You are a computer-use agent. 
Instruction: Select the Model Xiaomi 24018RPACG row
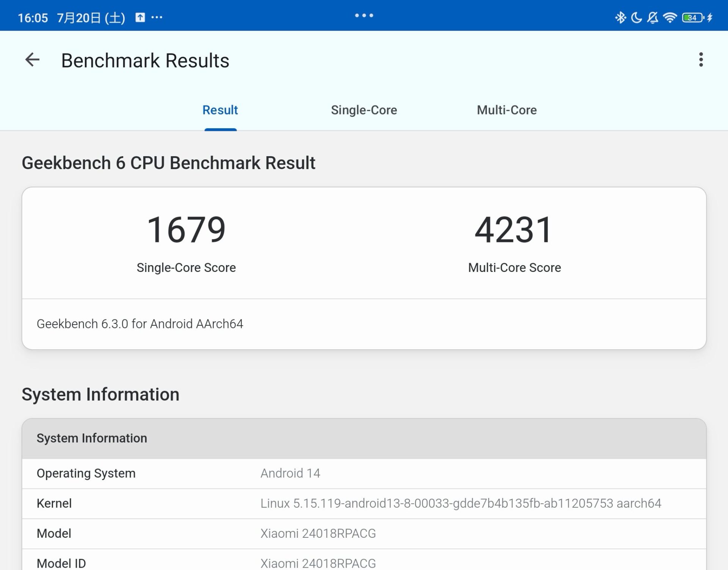point(364,533)
